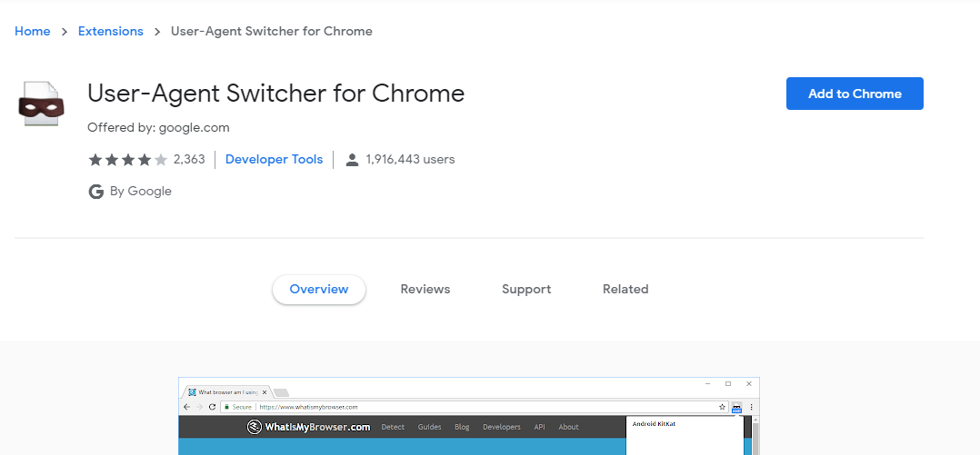The width and height of the screenshot is (980, 455).
Task: Select the Overview tab
Action: pos(319,289)
